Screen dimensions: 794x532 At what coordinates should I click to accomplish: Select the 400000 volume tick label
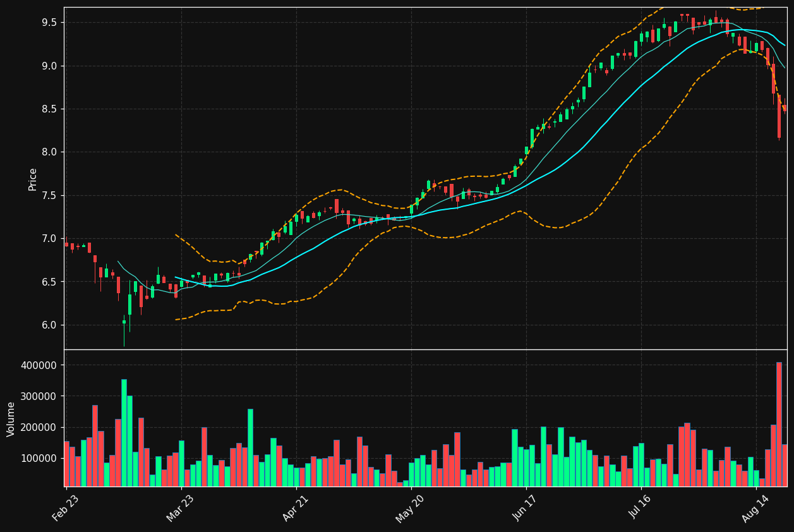coord(40,365)
